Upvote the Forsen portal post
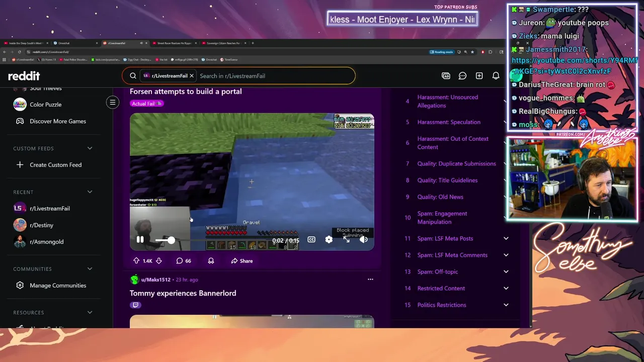This screenshot has width=644, height=362. 136,261
